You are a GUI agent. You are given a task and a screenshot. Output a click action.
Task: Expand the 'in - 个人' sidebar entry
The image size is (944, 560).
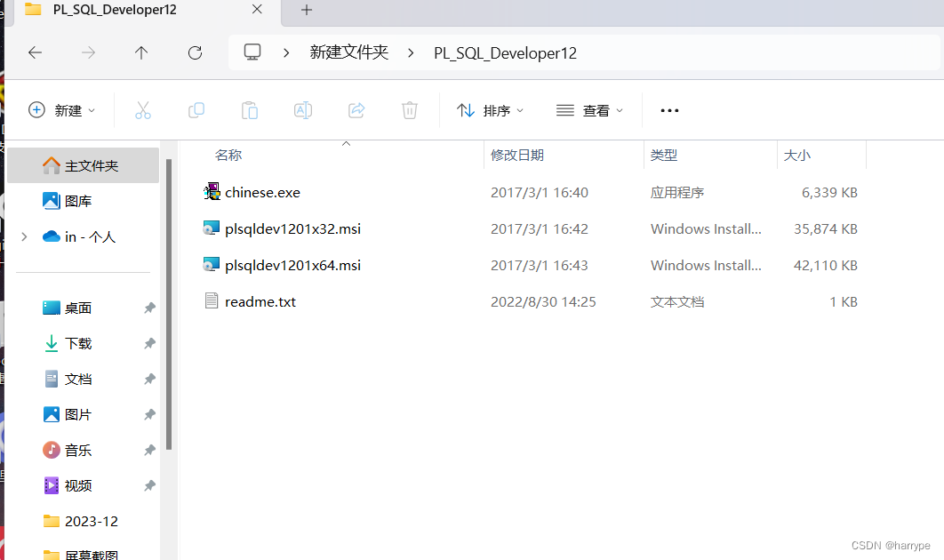tap(24, 236)
